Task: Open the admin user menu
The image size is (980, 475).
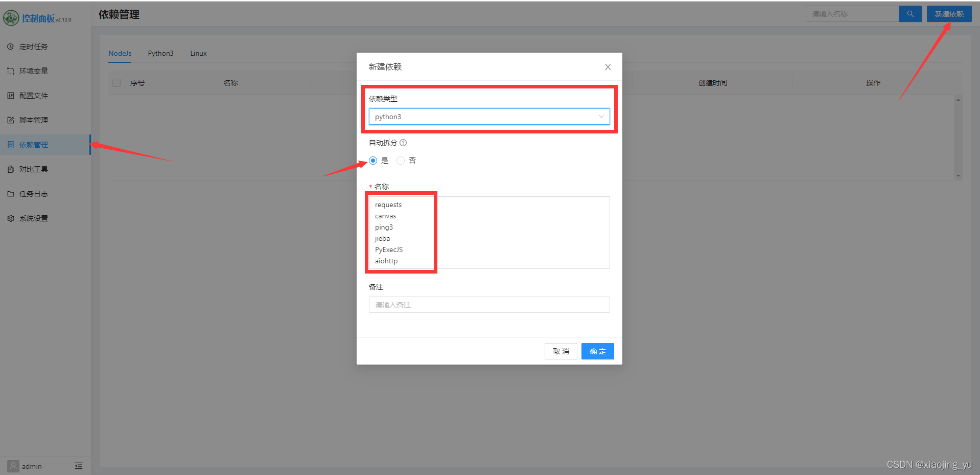Action: (x=26, y=466)
